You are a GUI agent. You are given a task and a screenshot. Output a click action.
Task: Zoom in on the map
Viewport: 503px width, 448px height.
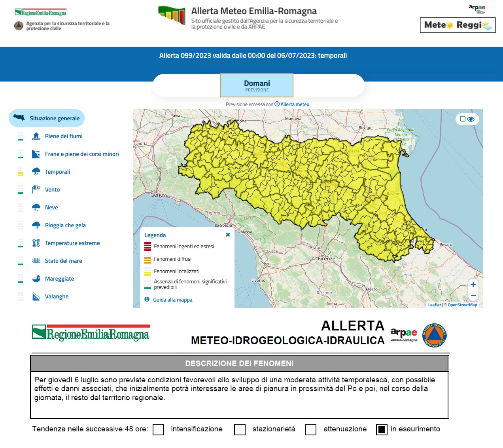(473, 285)
